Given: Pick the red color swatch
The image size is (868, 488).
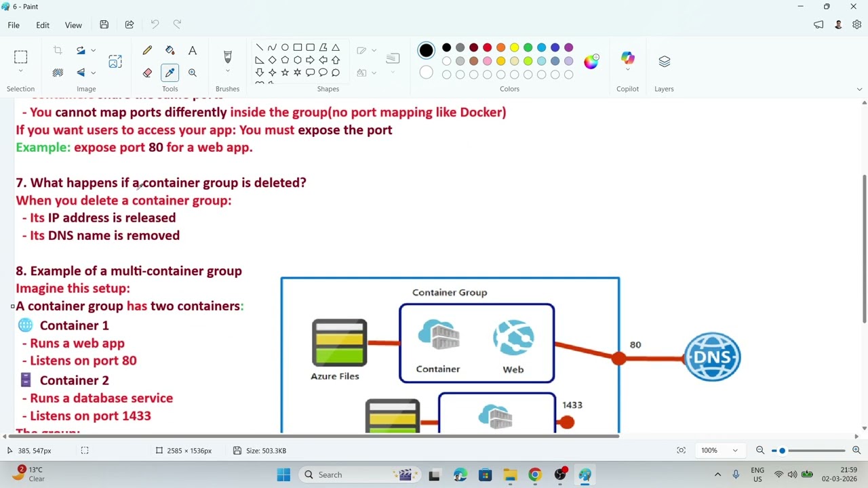Looking at the screenshot, I should coord(487,47).
